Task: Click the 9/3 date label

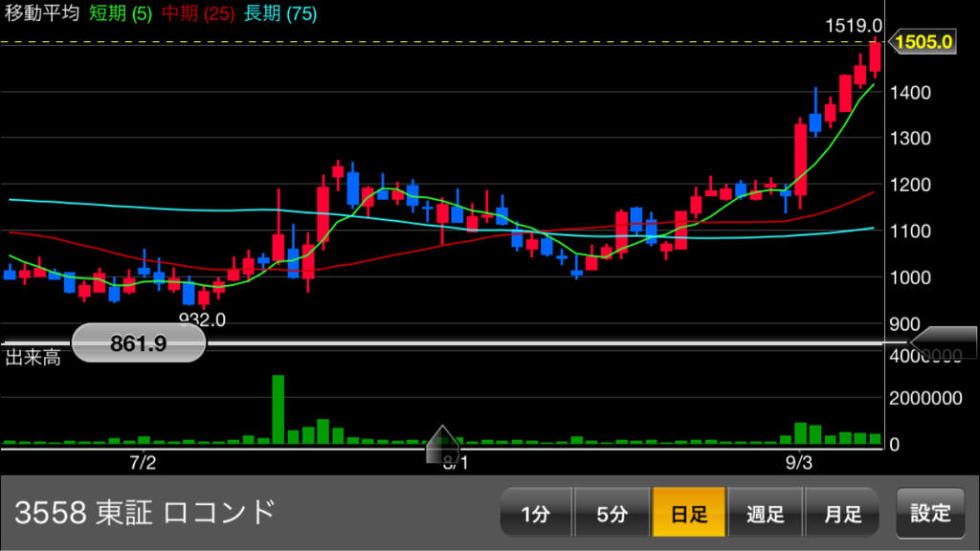Action: (x=799, y=462)
